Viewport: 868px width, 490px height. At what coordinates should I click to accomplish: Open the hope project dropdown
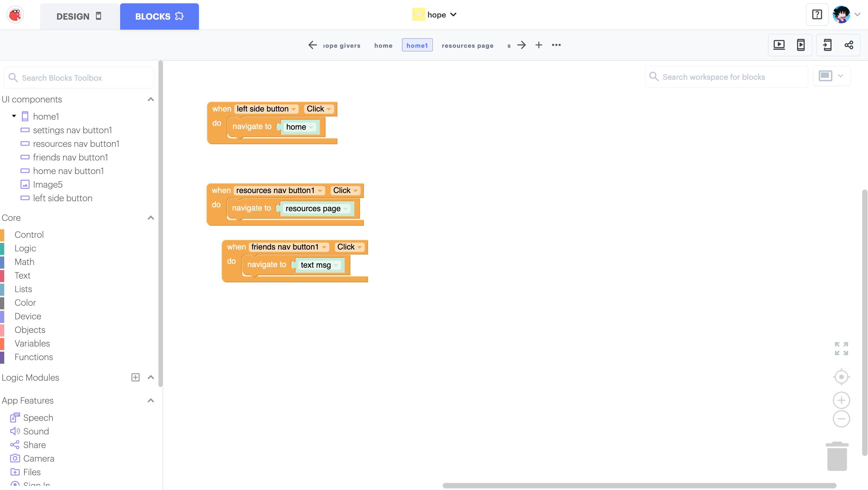[x=453, y=15]
